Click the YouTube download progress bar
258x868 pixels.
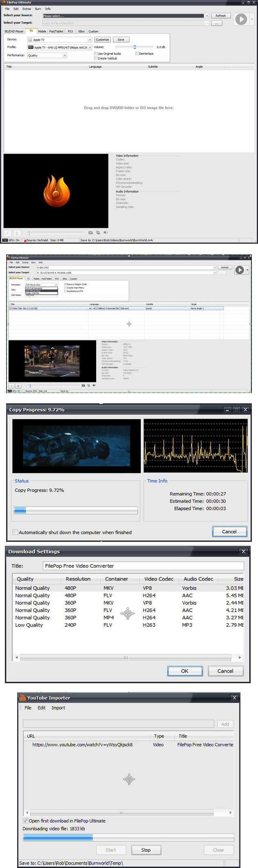(128, 837)
